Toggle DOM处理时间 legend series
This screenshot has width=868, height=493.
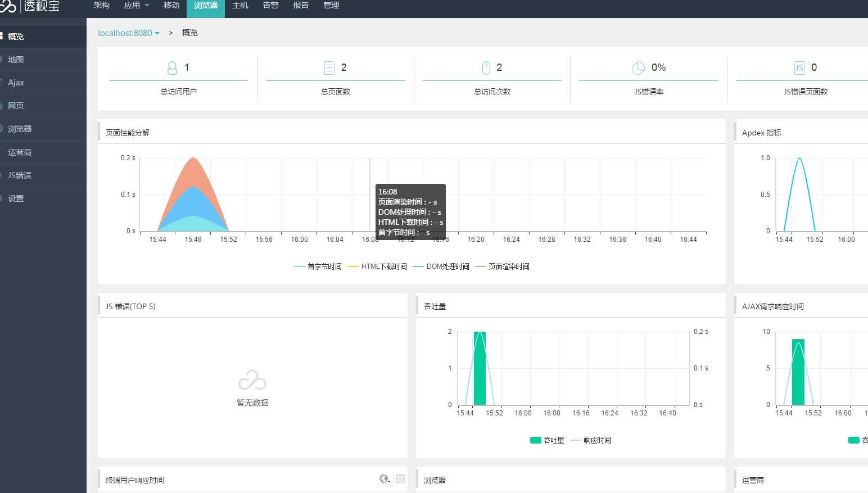[x=441, y=266]
